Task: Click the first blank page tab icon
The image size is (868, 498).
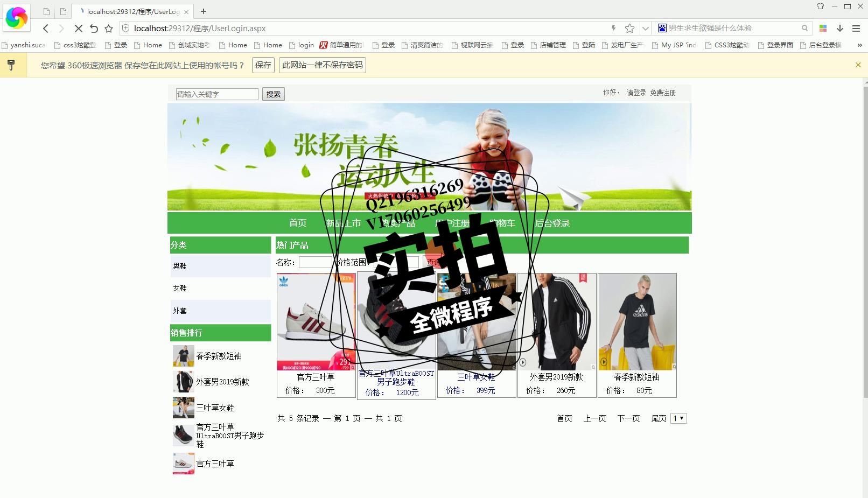Action: pyautogui.click(x=47, y=11)
